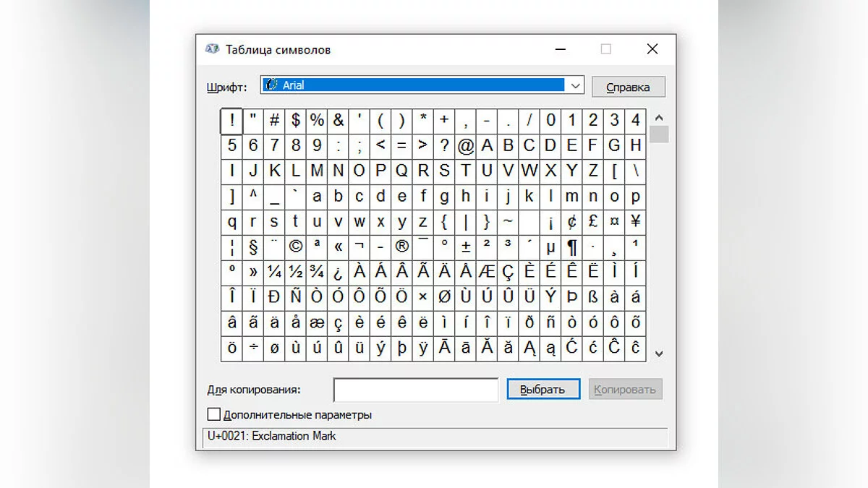This screenshot has height=488, width=868.
Task: Open the window system menu icon
Action: click(x=212, y=49)
